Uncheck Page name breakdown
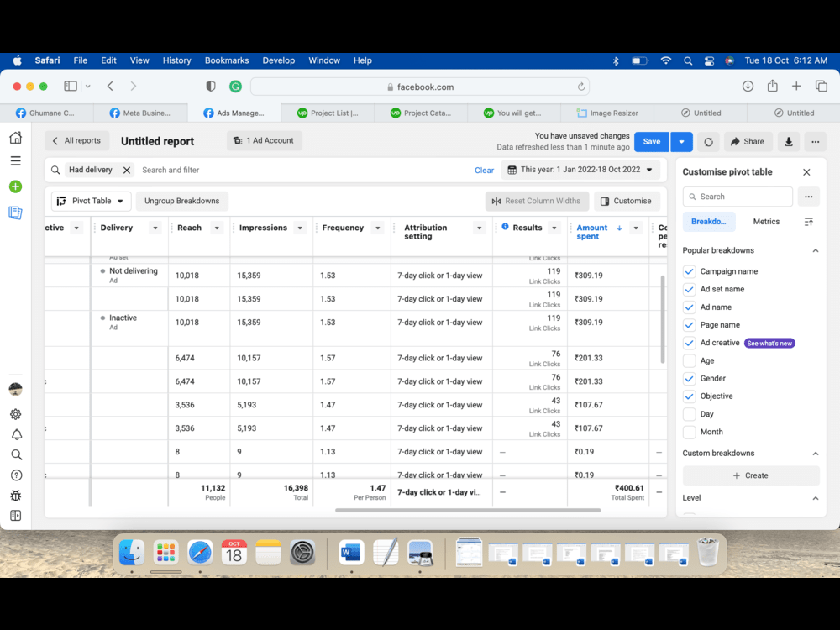This screenshot has height=630, width=840. tap(689, 325)
